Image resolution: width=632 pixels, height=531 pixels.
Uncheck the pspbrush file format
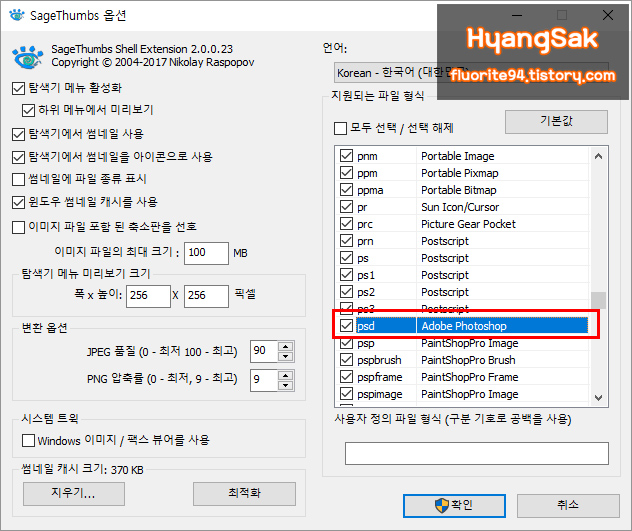pyautogui.click(x=346, y=360)
